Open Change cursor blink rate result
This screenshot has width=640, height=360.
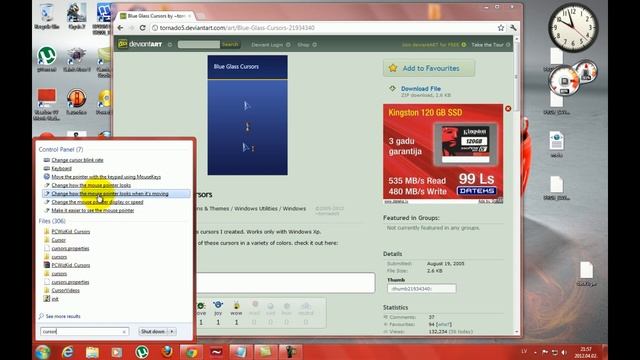pos(77,160)
